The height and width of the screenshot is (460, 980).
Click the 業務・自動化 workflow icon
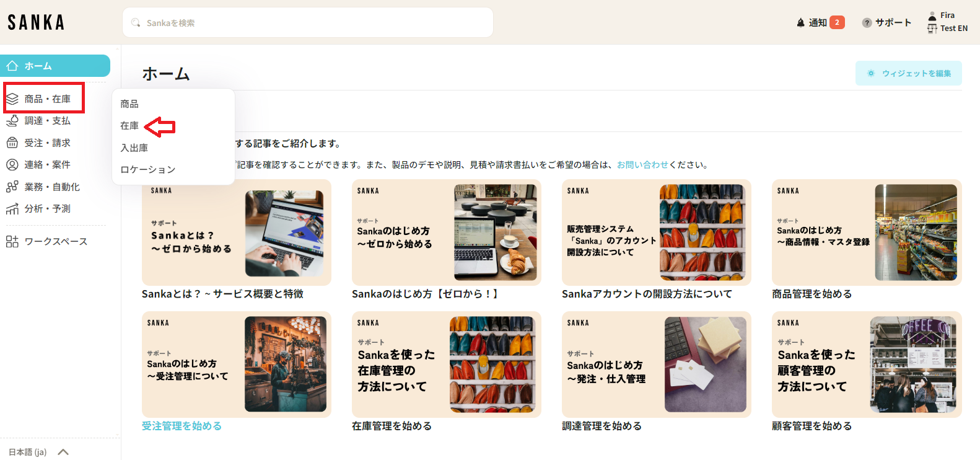click(x=12, y=187)
